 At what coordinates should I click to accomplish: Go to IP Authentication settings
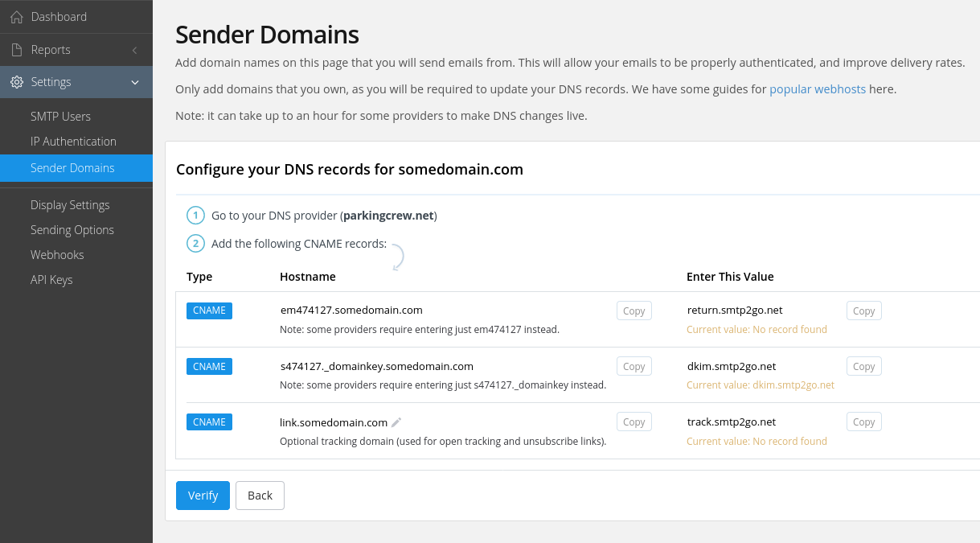coord(72,141)
